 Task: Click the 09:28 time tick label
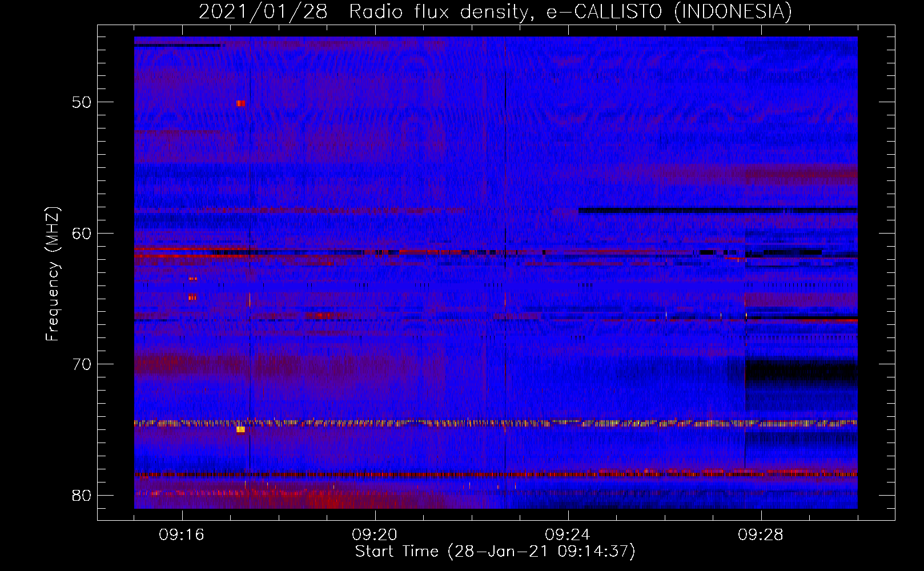tap(761, 535)
